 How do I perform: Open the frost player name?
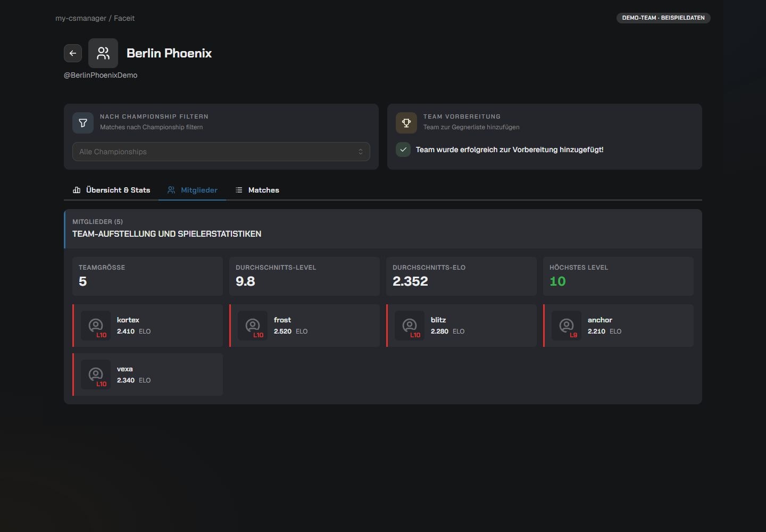click(x=282, y=320)
